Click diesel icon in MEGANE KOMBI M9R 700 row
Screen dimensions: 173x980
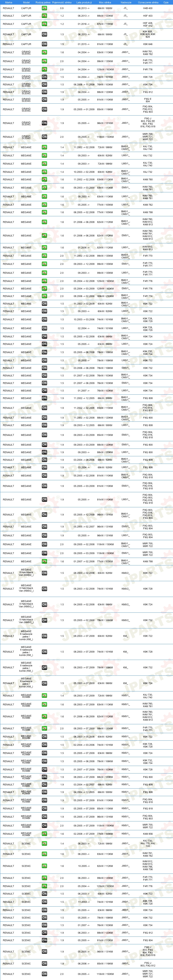(44, 826)
